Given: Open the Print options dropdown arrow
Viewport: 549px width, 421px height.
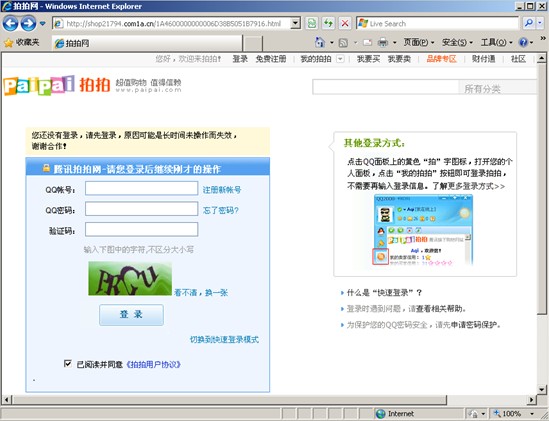Looking at the screenshot, I should pos(395,43).
